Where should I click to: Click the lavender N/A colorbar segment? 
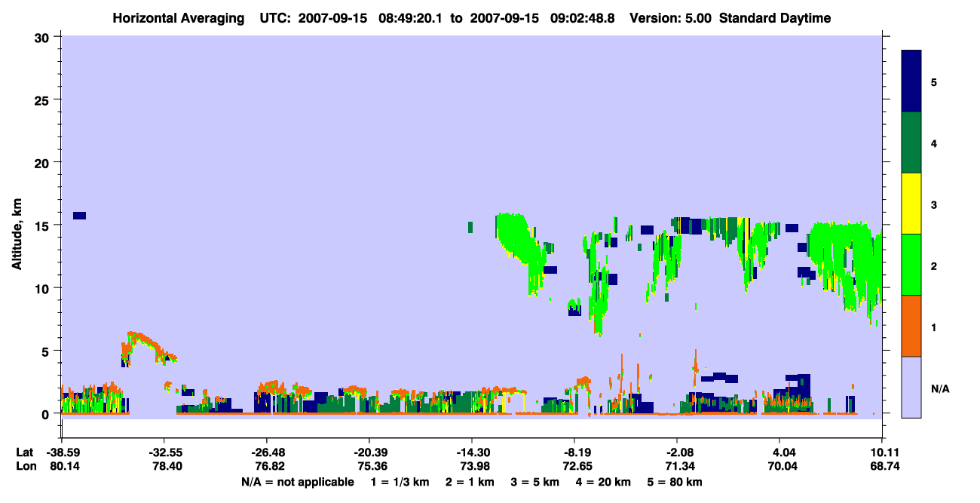(x=911, y=387)
